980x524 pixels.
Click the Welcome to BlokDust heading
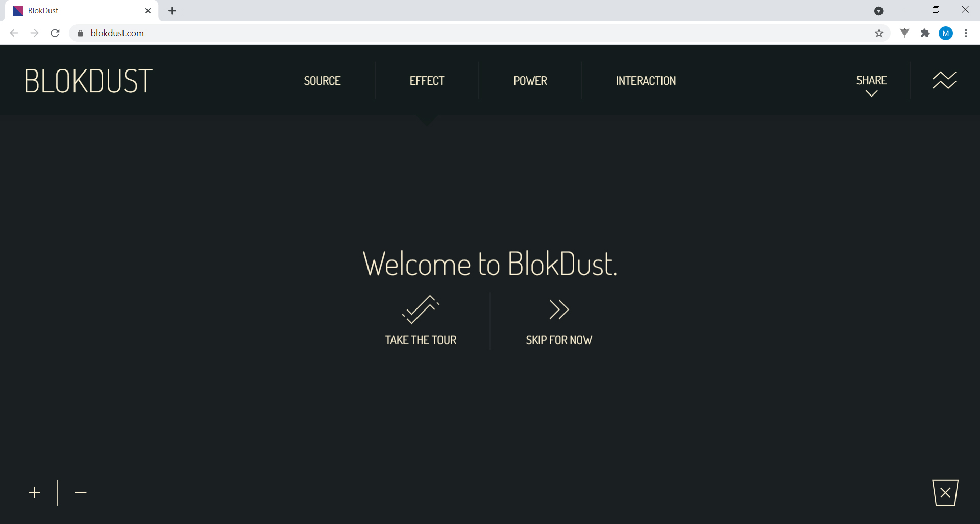coord(490,264)
